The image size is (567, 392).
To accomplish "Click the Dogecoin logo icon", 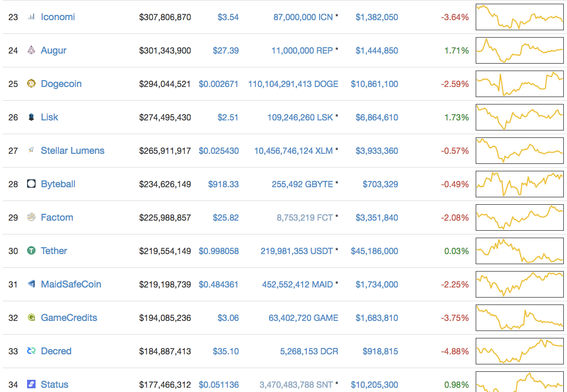I will click(31, 84).
